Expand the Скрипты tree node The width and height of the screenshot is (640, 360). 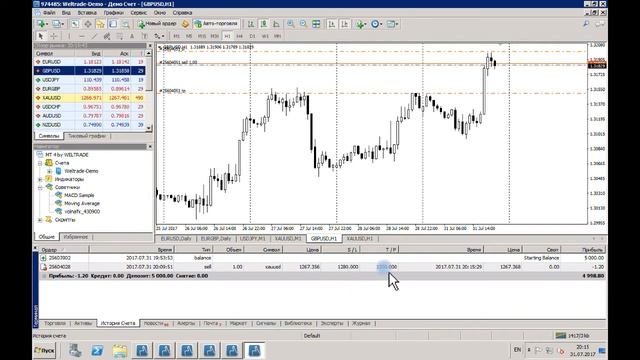40,220
